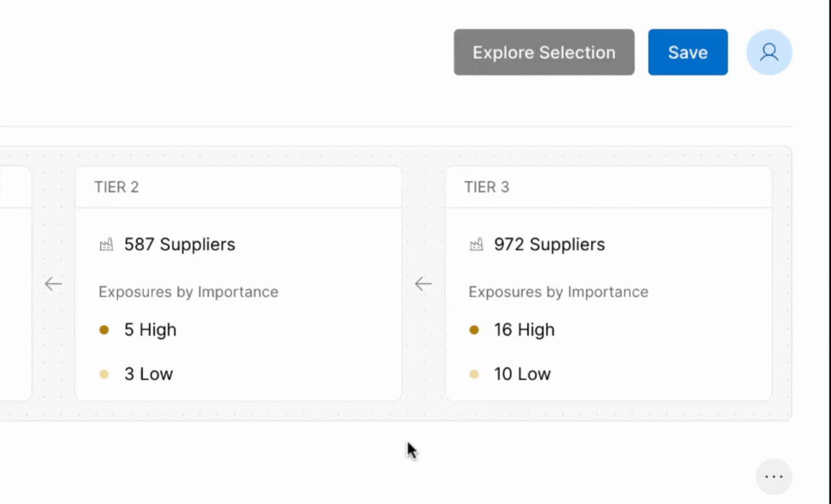The image size is (831, 504).
Task: Click the left arrow before the Tier 2 card
Action: 53,283
